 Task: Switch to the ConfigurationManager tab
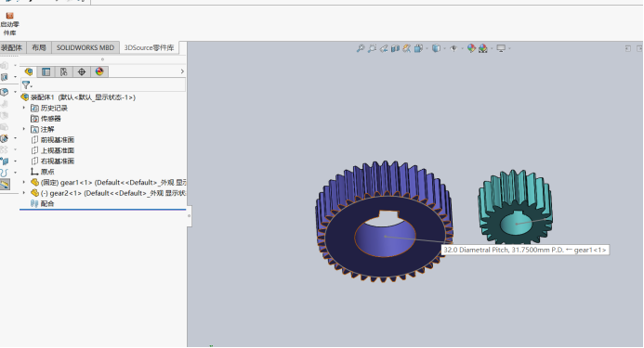tap(64, 71)
